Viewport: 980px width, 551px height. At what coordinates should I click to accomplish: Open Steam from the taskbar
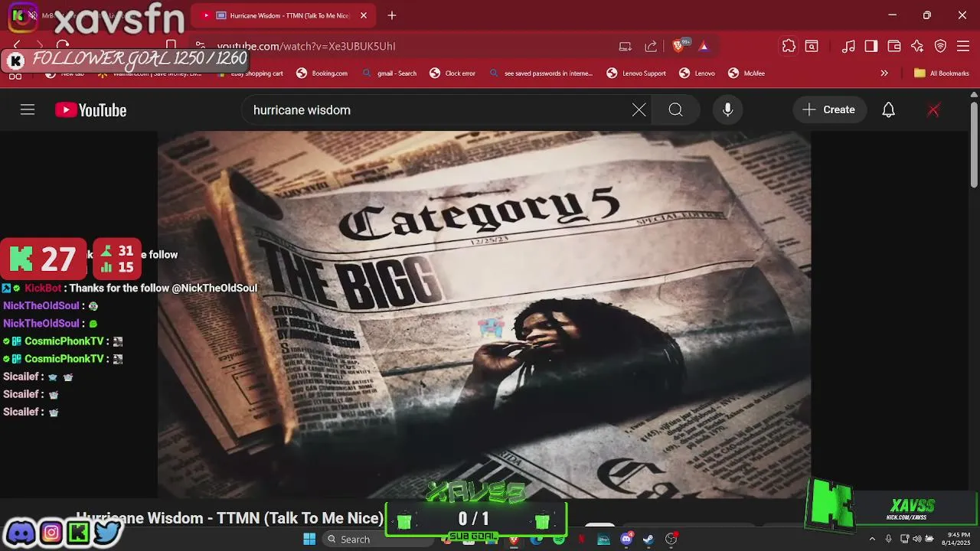[x=648, y=540]
